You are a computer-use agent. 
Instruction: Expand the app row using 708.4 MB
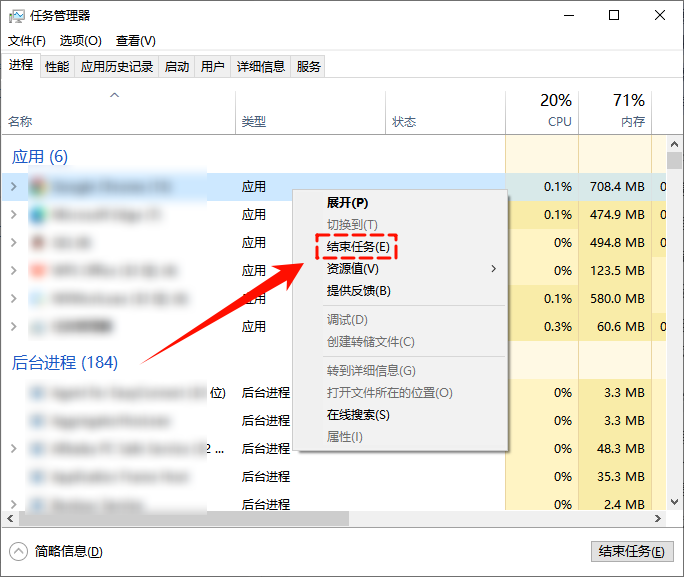coord(14,187)
